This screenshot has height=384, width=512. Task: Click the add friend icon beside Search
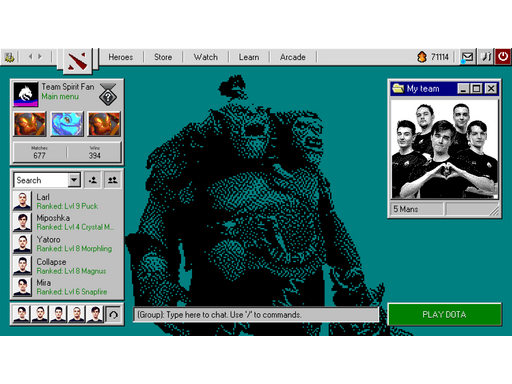point(93,180)
